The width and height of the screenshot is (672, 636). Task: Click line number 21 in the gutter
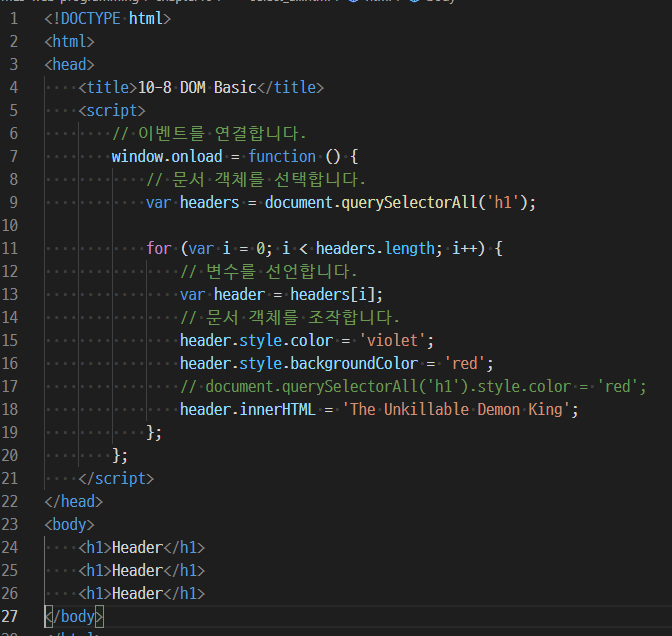click(9, 478)
